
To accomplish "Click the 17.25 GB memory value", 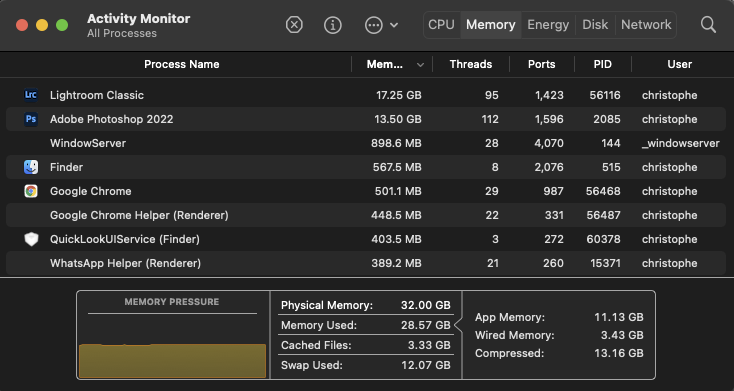I will click(399, 95).
